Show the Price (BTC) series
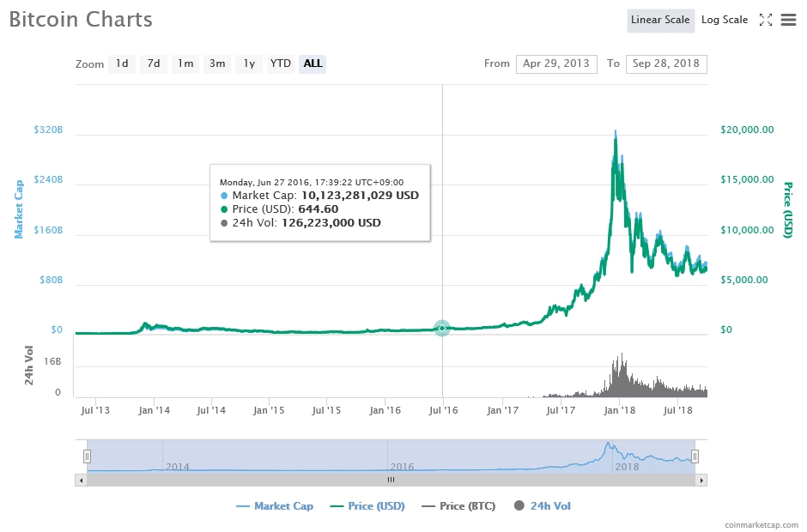This screenshot has width=807, height=532. tap(458, 506)
